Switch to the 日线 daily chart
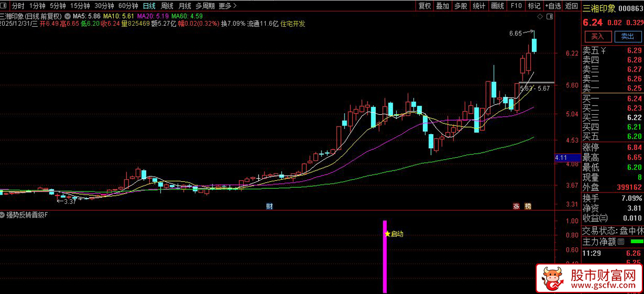644x294 pixels. [149, 6]
